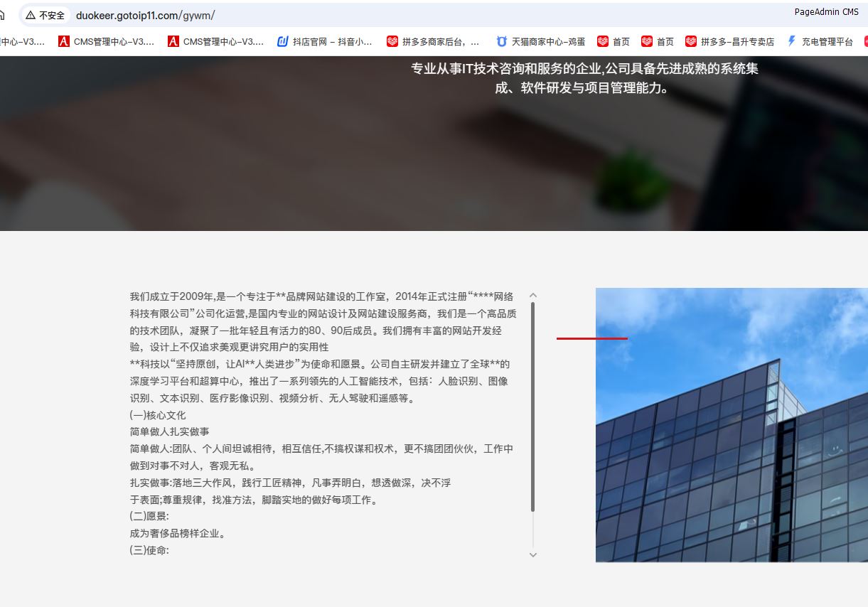This screenshot has width=868, height=607.
Task: Open the 抖店官网 bookmark
Action: (x=324, y=42)
